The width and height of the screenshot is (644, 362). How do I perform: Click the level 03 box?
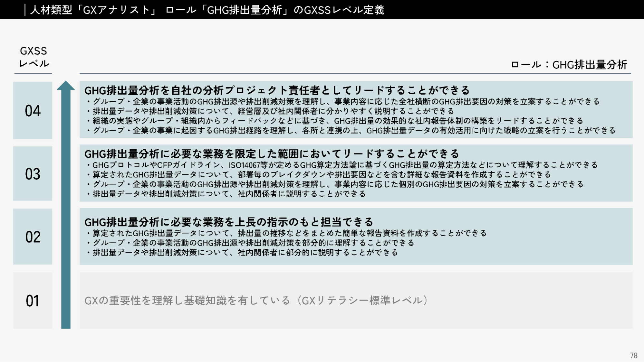pyautogui.click(x=33, y=174)
